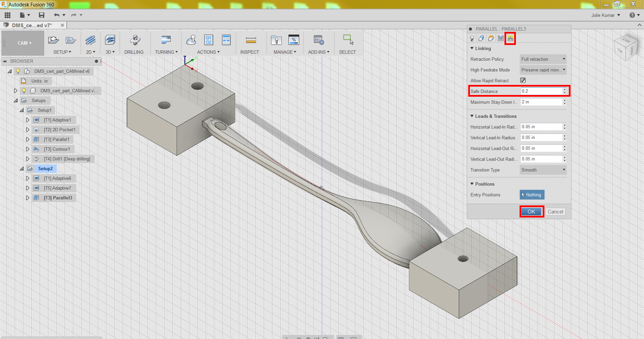
Task: Collapse the Setup2 tree node
Action: tap(22, 168)
